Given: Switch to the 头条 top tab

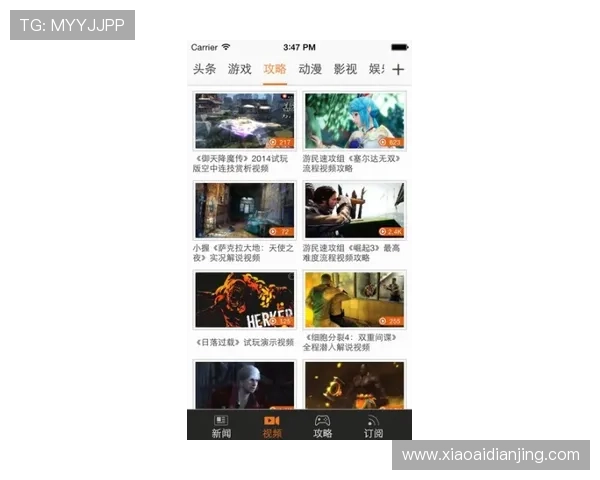Looking at the screenshot, I should click(205, 70).
